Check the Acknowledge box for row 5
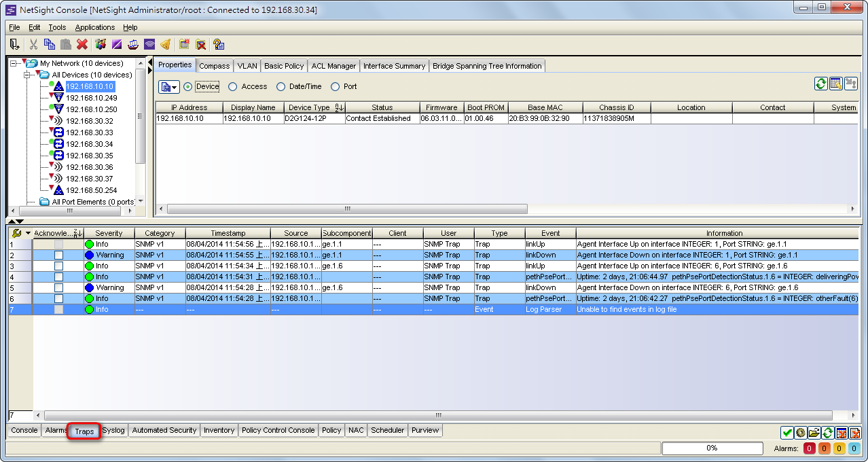The height and width of the screenshot is (462, 868). coord(58,287)
